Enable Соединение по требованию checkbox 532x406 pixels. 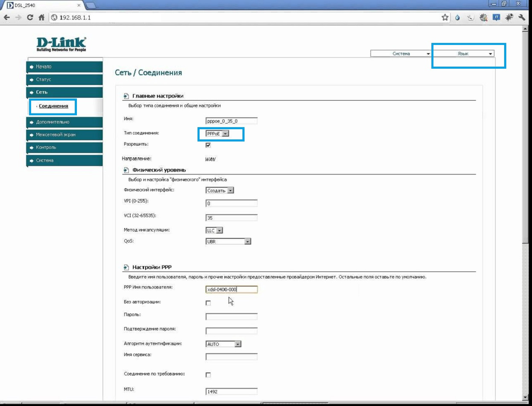tap(208, 375)
